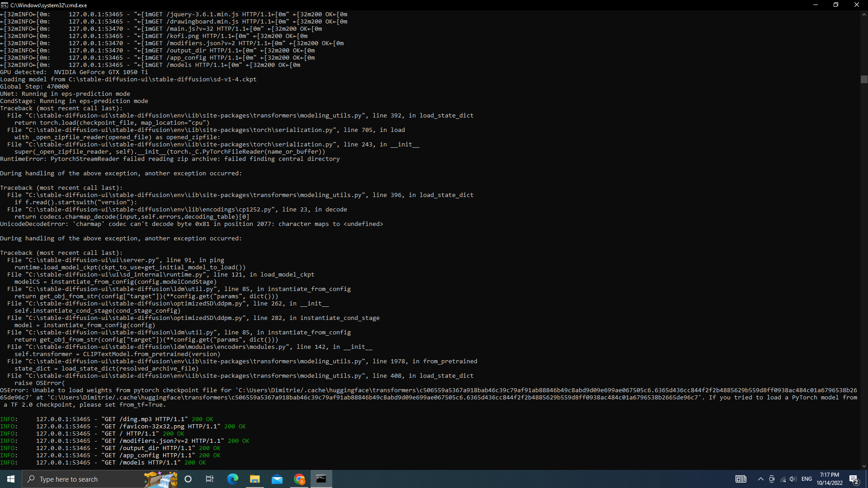Open the volume speaker icon
The image size is (868, 488).
[793, 479]
